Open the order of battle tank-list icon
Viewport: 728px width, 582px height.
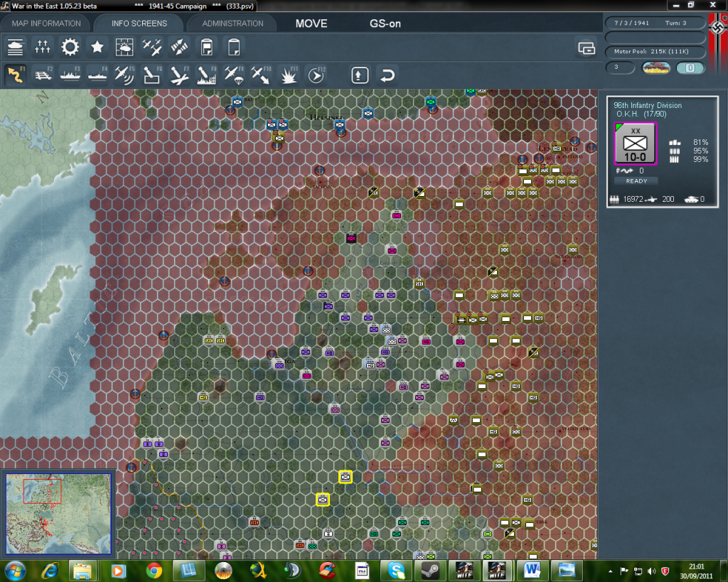(16, 47)
